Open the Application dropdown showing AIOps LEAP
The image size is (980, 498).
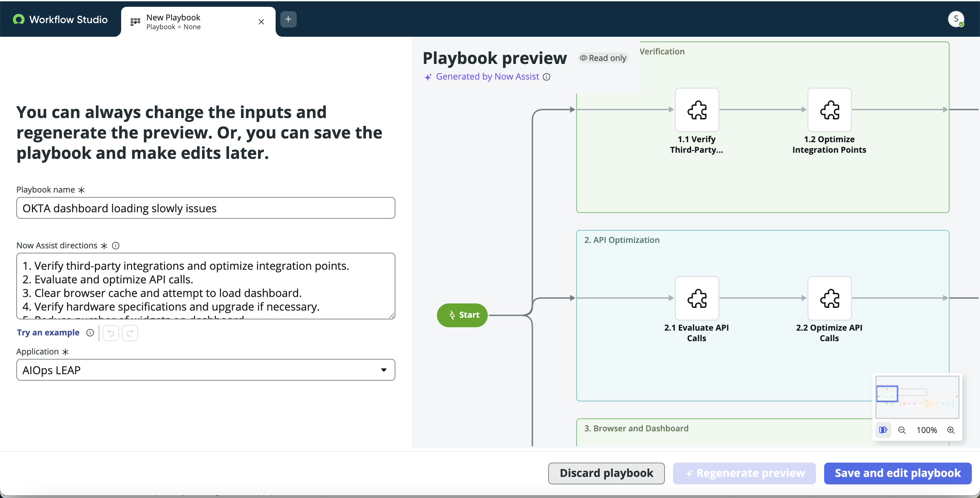click(x=206, y=370)
